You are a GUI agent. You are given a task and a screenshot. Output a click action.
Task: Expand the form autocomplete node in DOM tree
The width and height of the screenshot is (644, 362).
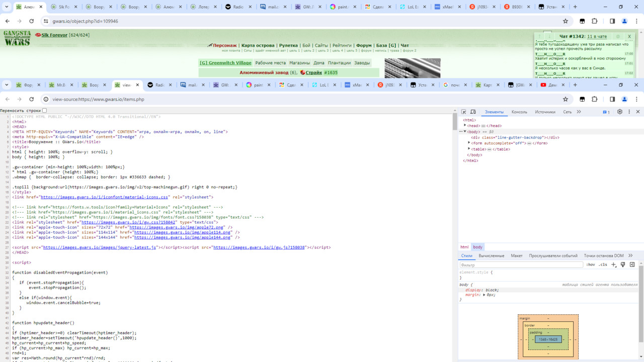point(469,143)
